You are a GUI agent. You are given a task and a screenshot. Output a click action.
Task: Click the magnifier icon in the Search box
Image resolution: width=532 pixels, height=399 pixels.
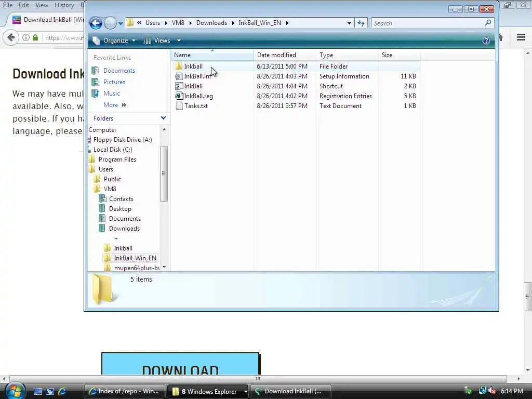click(488, 23)
